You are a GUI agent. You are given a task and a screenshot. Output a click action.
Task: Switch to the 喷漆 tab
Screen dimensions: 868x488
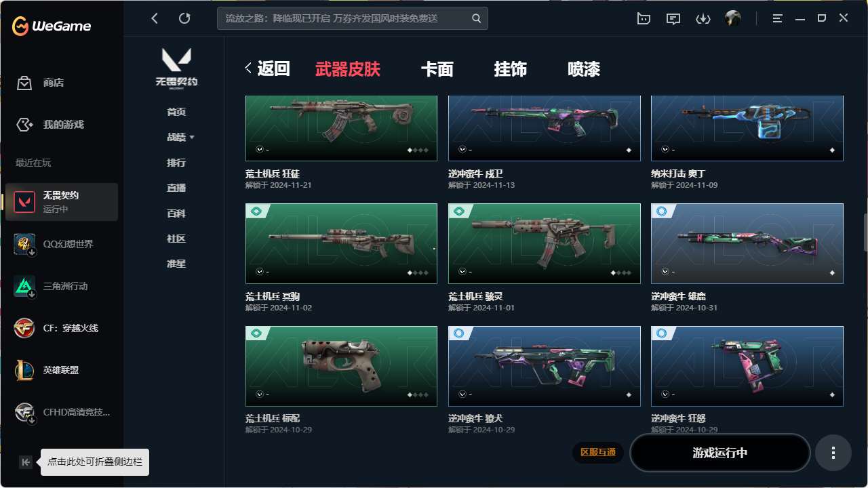click(584, 69)
